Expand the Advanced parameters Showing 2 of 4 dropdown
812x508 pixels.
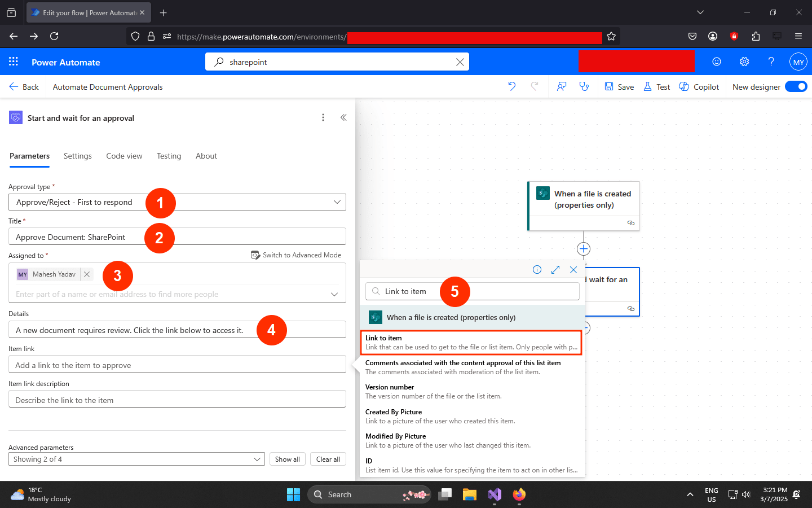tap(136, 459)
